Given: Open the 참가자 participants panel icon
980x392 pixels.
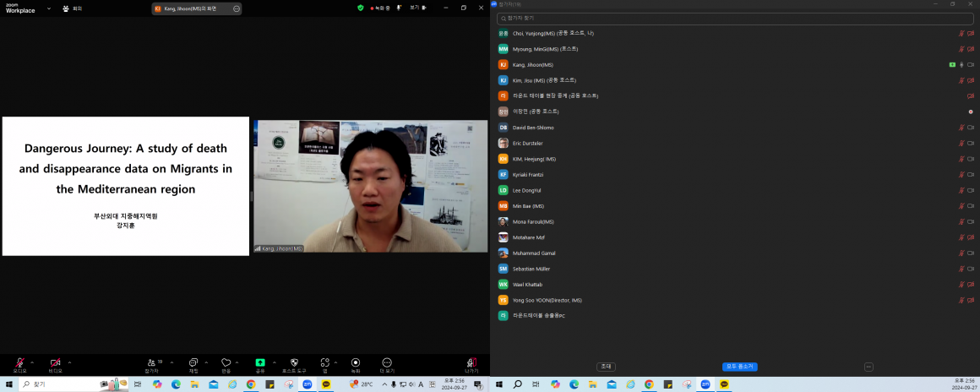Looking at the screenshot, I should coord(151,362).
